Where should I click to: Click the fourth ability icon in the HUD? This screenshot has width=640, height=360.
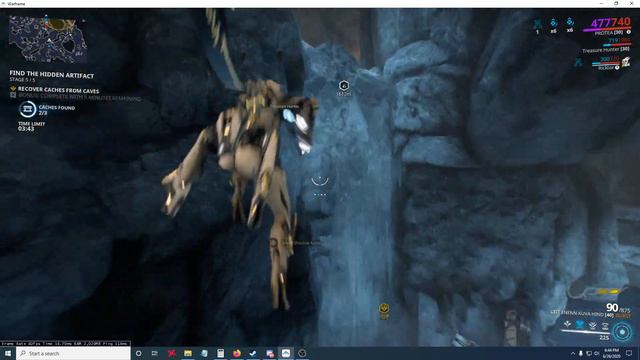coord(605,325)
